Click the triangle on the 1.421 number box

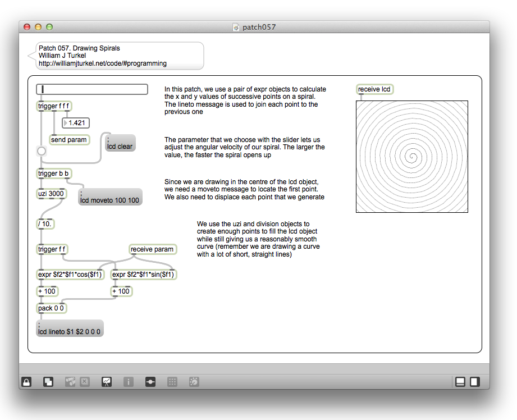[x=66, y=123]
